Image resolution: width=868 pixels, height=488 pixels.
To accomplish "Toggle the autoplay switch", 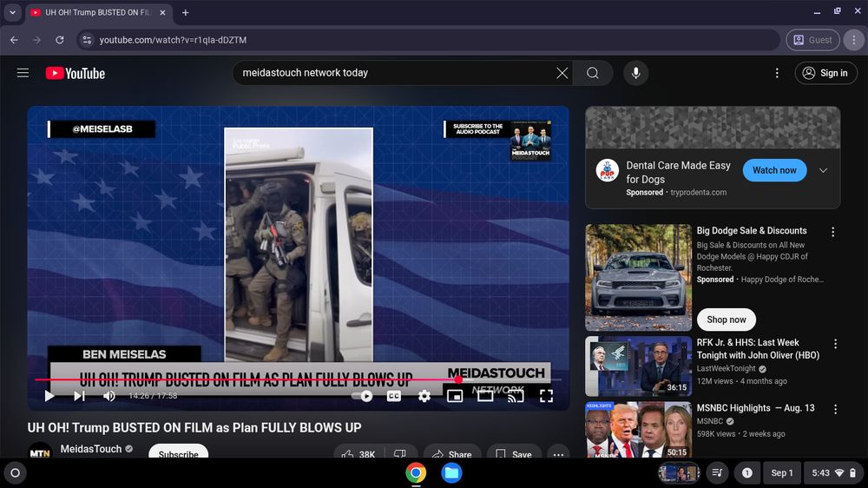I will coord(362,395).
